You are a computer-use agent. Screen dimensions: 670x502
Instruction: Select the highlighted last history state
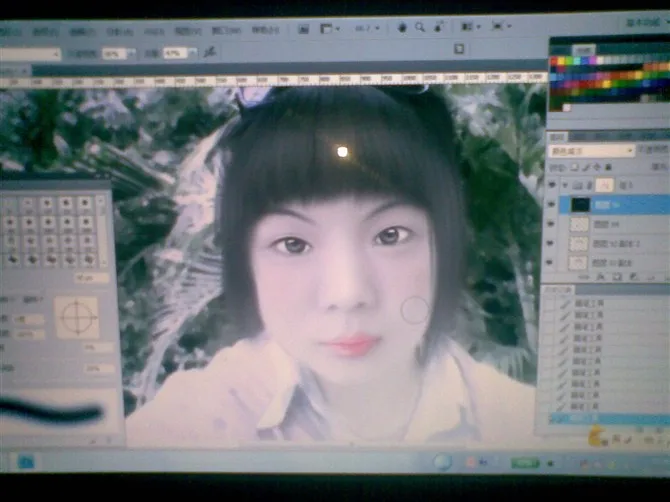tap(600, 419)
